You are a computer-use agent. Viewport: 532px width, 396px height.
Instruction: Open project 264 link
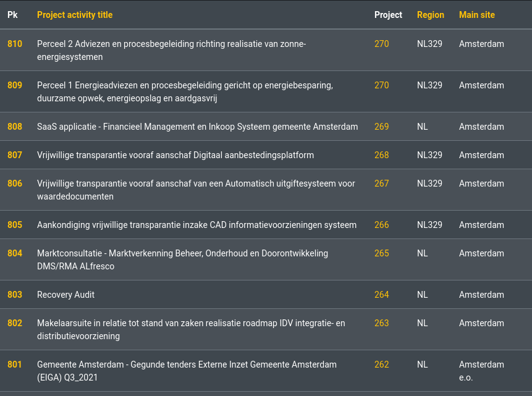(381, 295)
